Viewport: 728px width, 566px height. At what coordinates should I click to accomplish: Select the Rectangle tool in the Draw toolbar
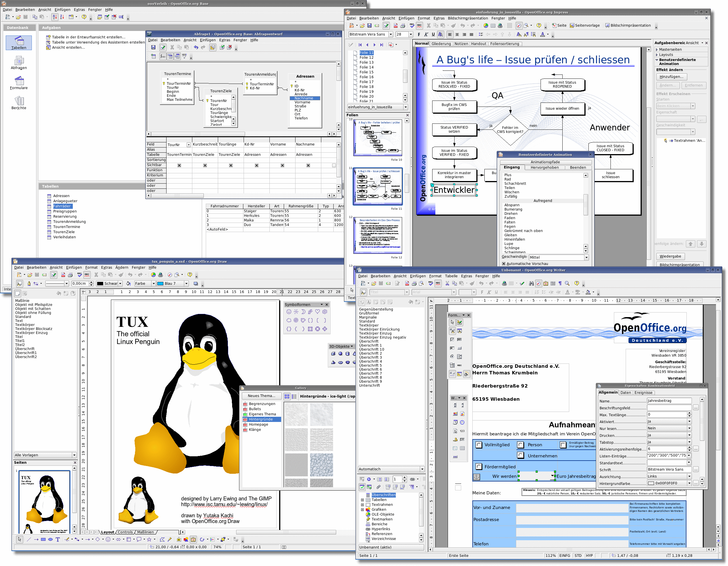tap(43, 539)
